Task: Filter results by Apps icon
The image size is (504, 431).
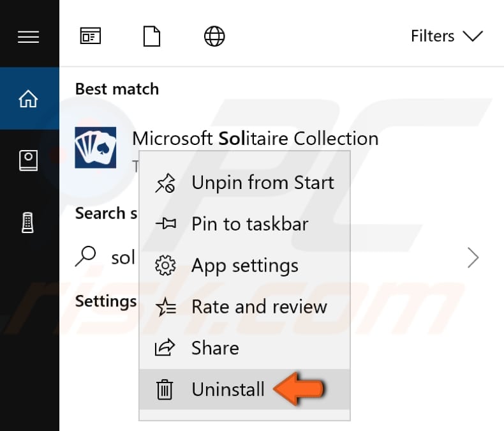Action: [x=91, y=36]
